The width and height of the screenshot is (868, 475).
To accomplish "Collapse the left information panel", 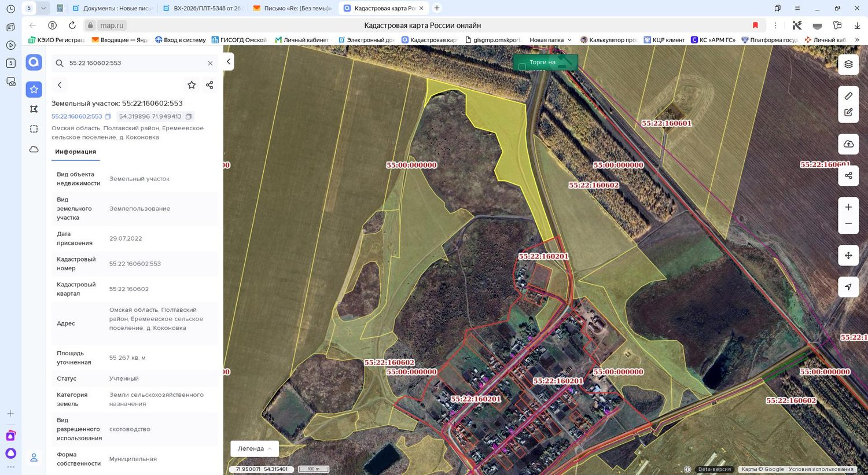I will [229, 61].
